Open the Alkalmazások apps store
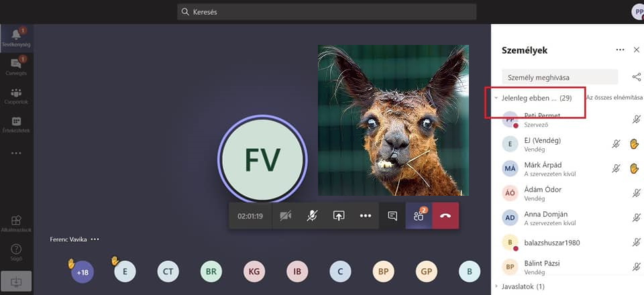The width and height of the screenshot is (644, 295). 16,224
